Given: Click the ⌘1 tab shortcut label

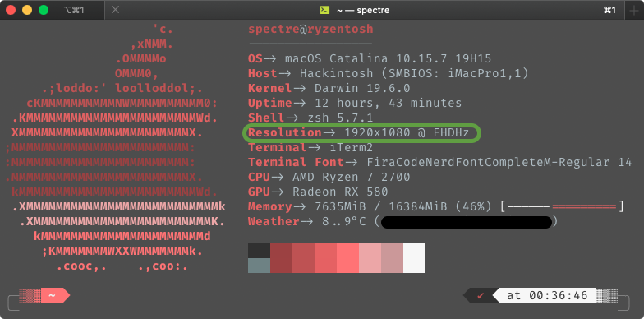Looking at the screenshot, I should tap(609, 10).
